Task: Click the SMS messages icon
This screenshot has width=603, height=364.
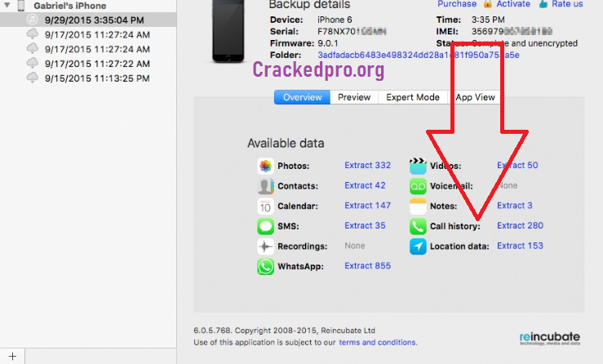Action: 265,226
